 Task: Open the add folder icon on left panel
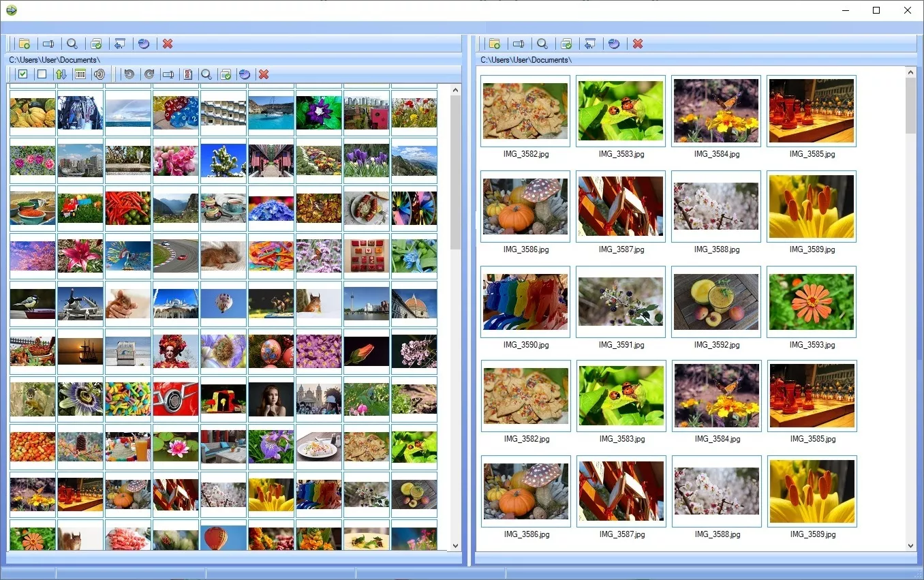click(25, 44)
